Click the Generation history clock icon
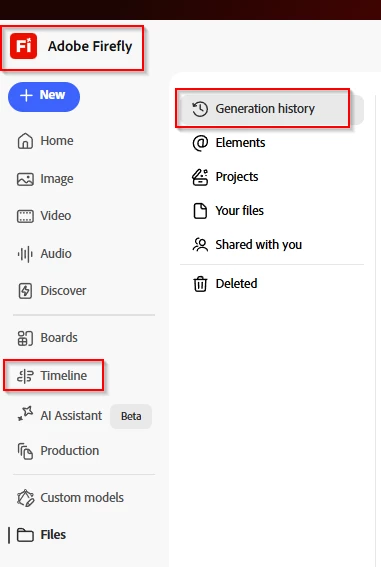The height and width of the screenshot is (567, 381). [x=200, y=109]
